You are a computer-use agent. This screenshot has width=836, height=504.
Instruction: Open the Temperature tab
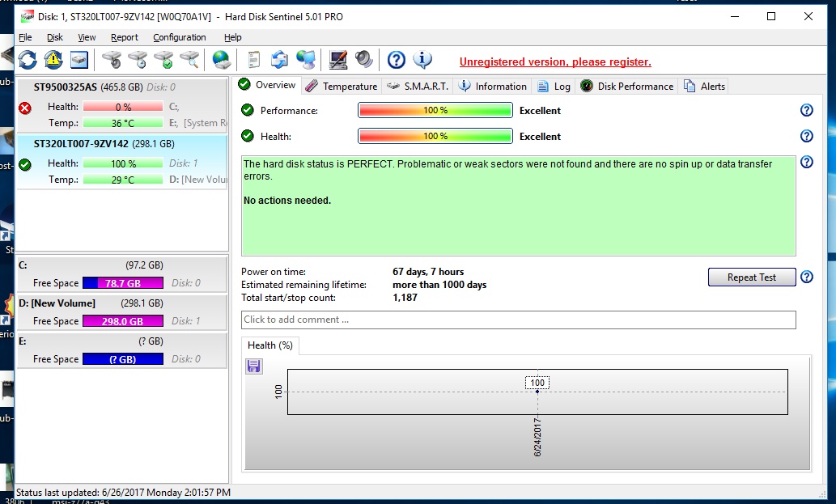point(342,87)
